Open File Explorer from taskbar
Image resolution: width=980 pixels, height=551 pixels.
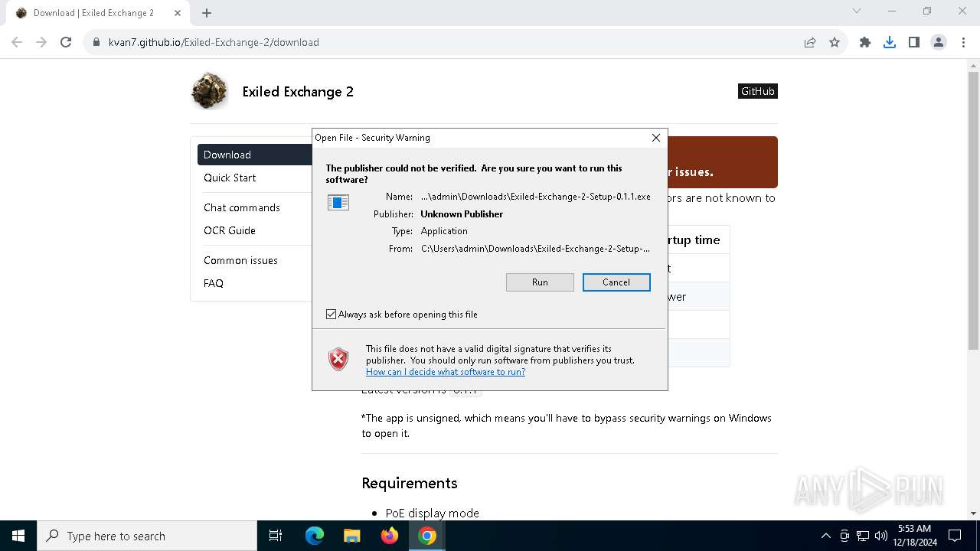(x=351, y=536)
